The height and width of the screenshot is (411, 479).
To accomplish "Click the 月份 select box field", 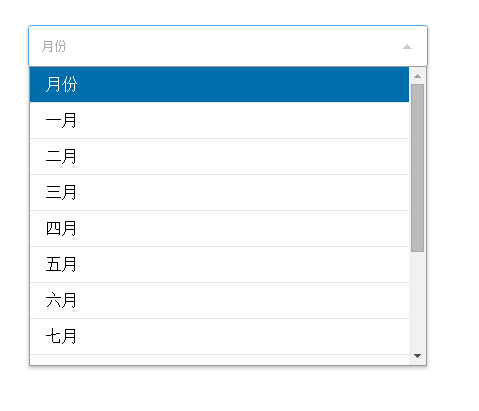I will coord(228,46).
